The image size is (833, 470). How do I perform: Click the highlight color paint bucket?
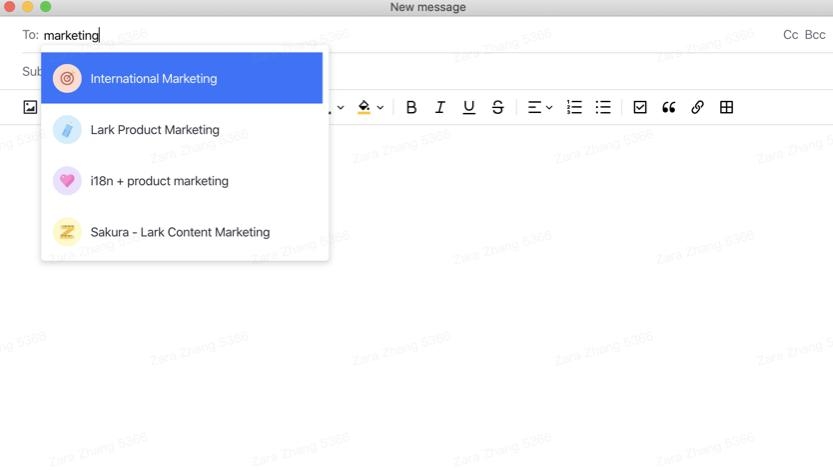(x=364, y=107)
